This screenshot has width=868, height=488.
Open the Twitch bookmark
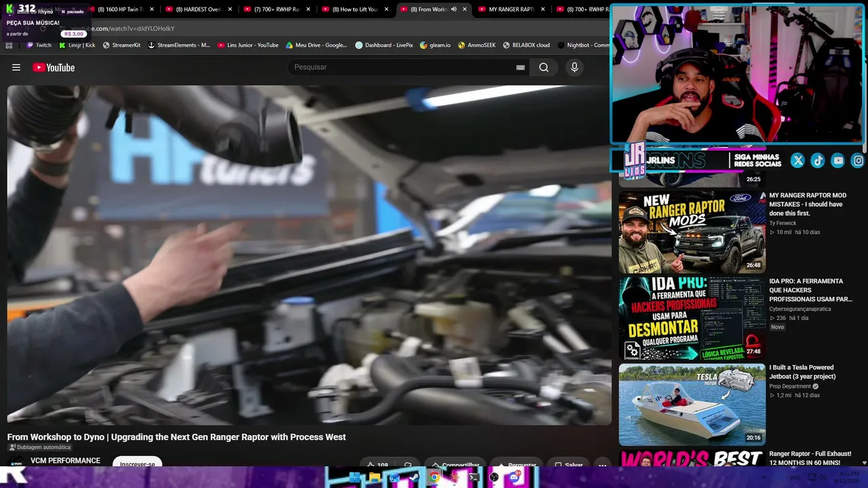coord(39,45)
